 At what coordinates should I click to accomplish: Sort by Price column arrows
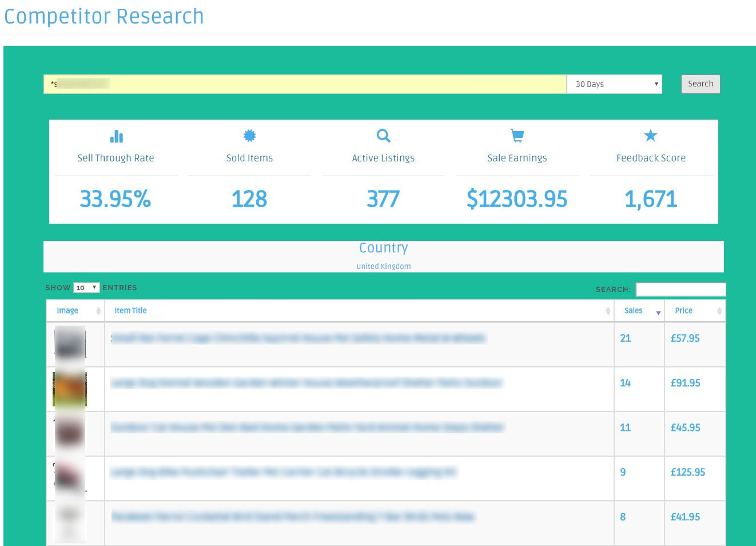[719, 311]
